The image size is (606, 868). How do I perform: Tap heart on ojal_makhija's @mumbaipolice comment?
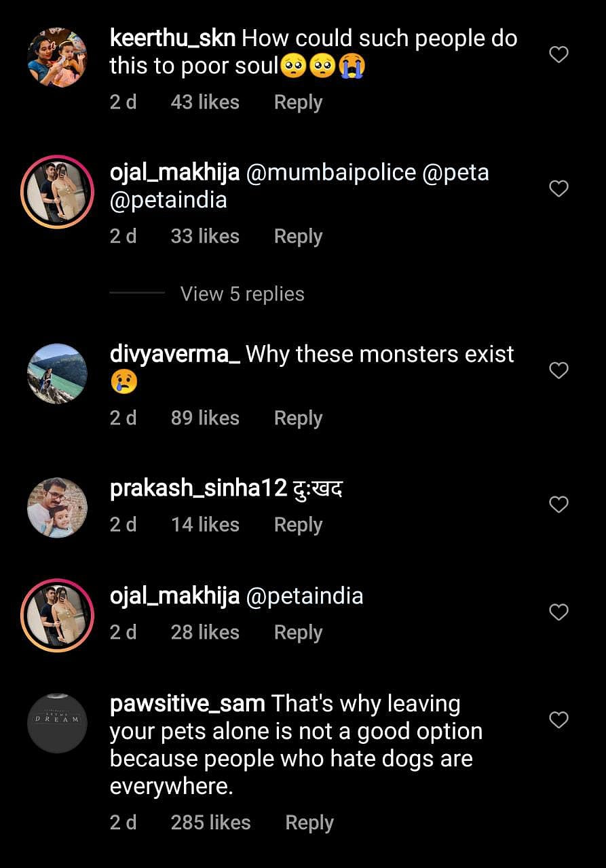[558, 189]
